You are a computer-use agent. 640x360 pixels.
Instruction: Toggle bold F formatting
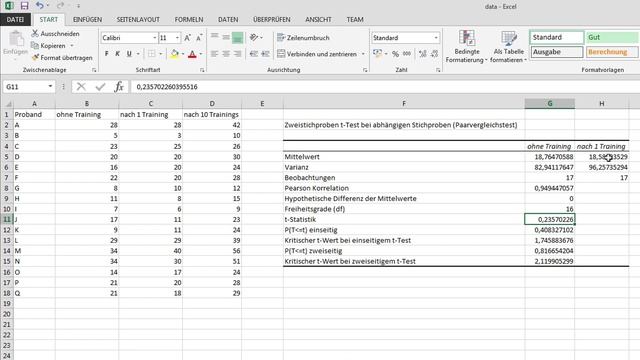107,54
